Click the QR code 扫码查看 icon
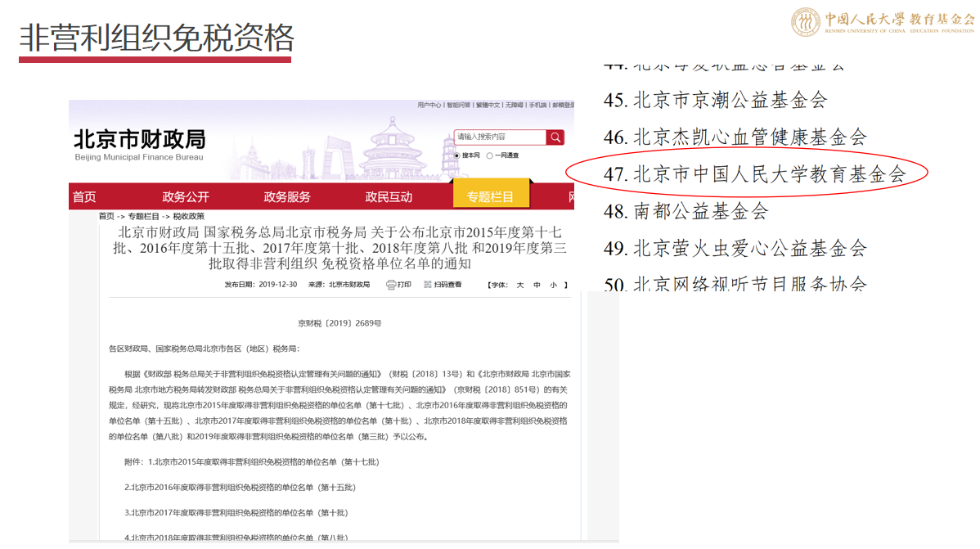The image size is (980, 549). [x=428, y=285]
